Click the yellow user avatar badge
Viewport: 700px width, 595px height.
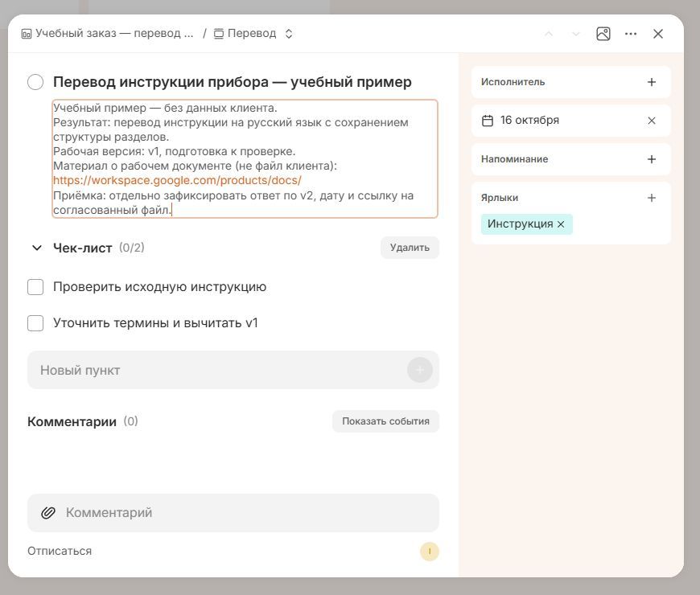(x=430, y=552)
